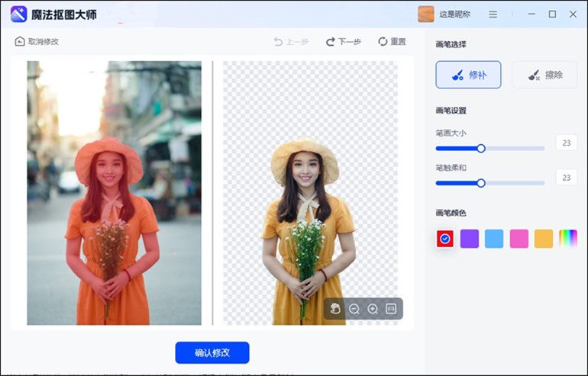Click 取消修改 to cancel modifications

coord(37,41)
